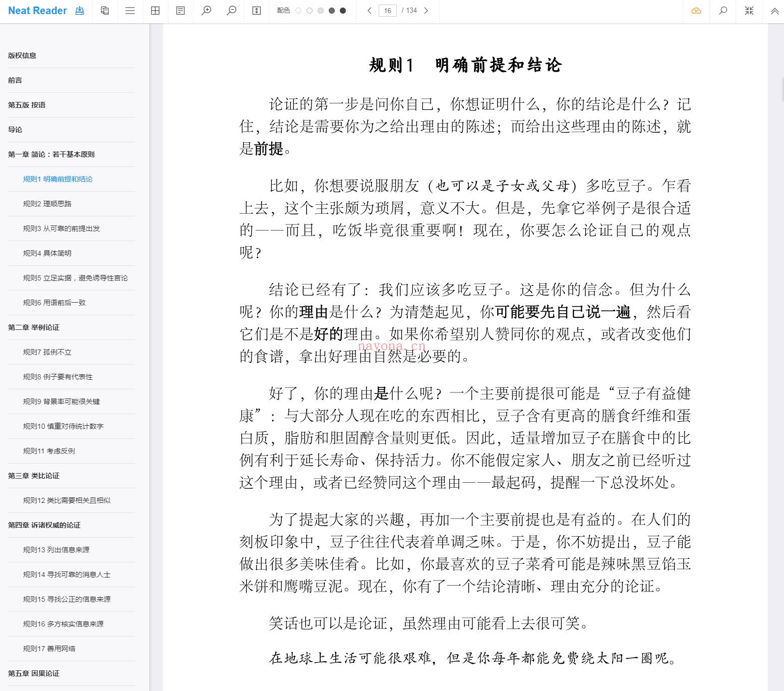Zoom in using the magnifier plus icon

(x=206, y=11)
